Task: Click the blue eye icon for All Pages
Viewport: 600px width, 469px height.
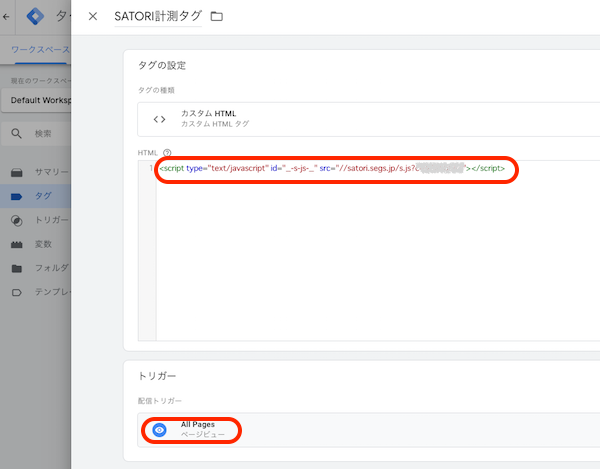Action: (159, 430)
